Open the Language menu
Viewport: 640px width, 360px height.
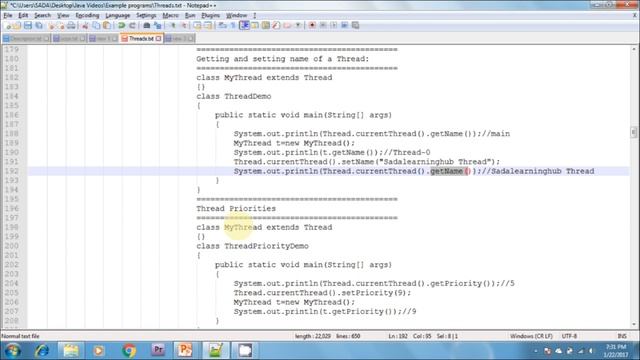(x=118, y=15)
